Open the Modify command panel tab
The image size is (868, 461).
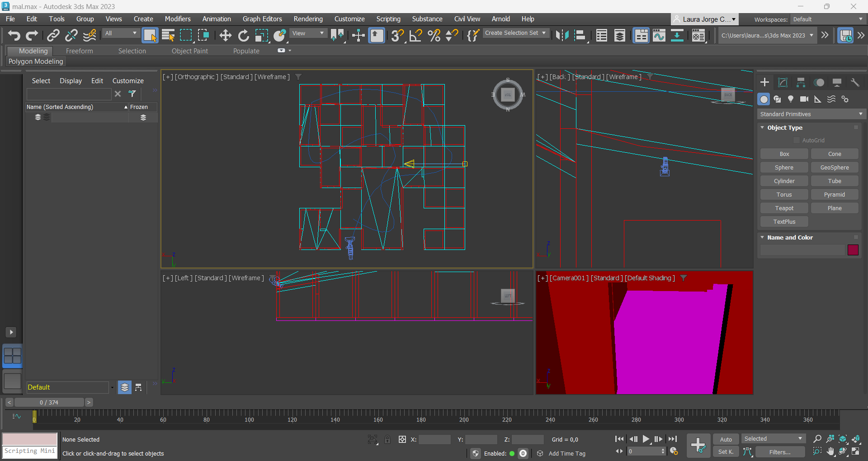pos(783,82)
